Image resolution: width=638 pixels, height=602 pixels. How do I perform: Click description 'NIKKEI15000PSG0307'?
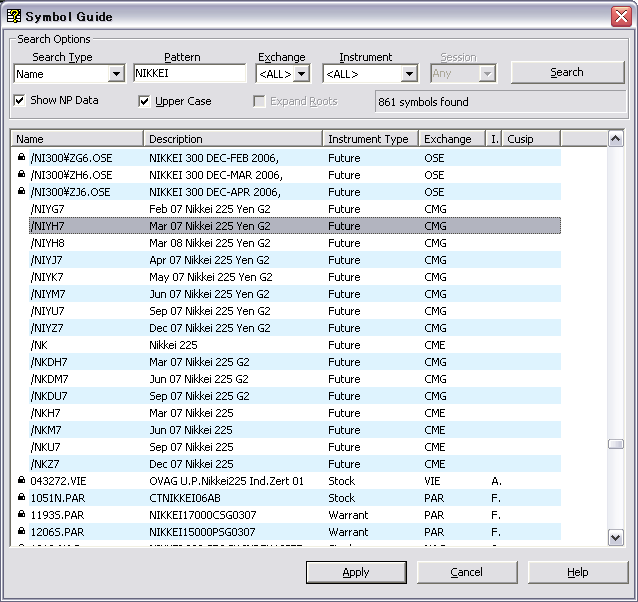[x=202, y=532]
